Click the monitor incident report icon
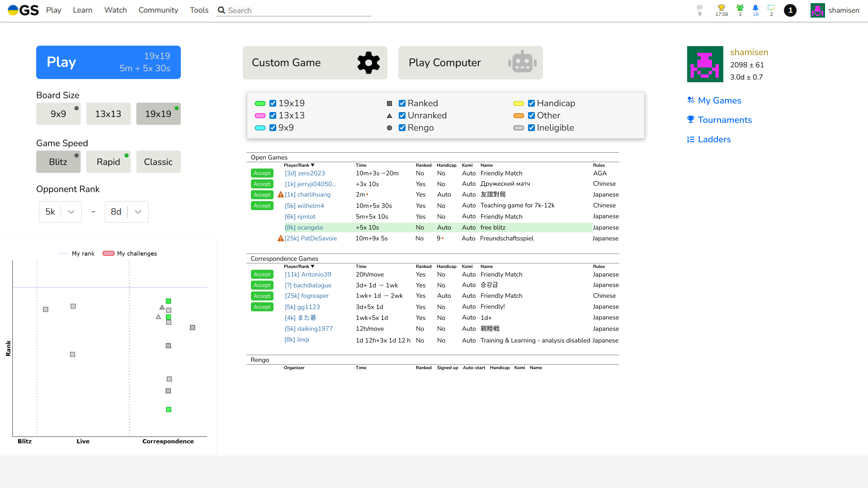Viewport: 868px width, 488px height. [x=771, y=8]
